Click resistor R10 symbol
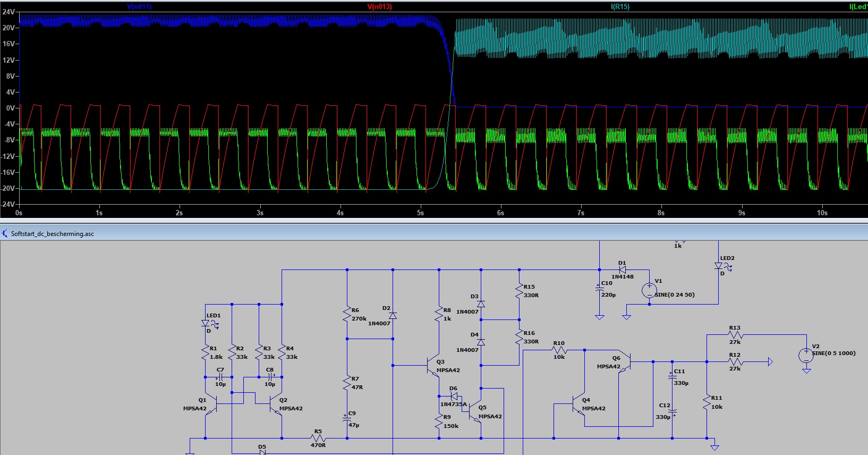 click(x=559, y=350)
